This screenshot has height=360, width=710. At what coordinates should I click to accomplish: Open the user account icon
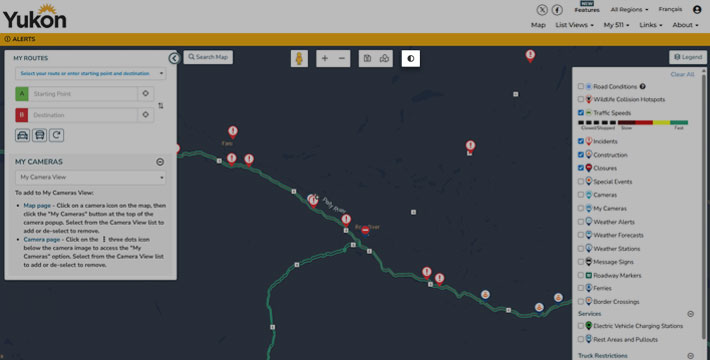(x=697, y=9)
